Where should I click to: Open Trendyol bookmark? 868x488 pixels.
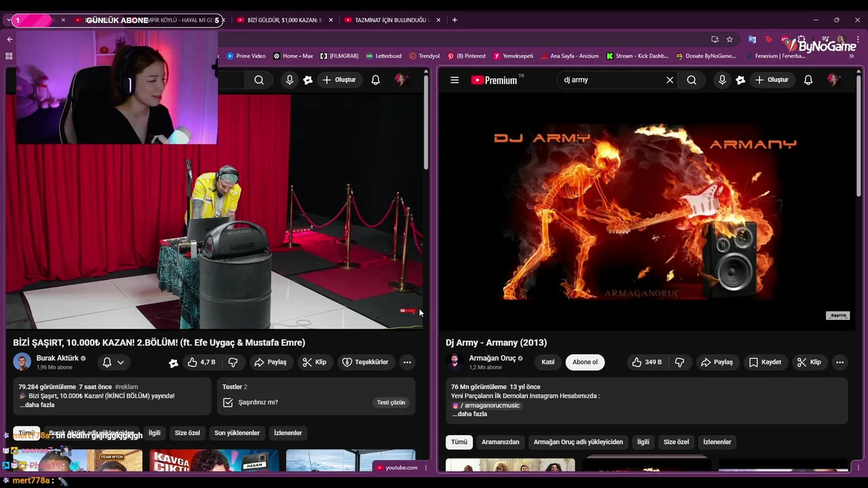pos(425,56)
